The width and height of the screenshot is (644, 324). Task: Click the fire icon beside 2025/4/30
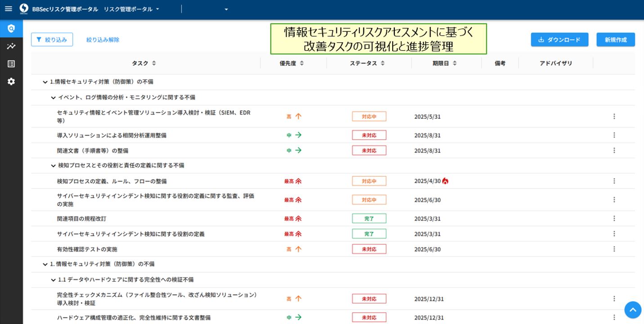tap(445, 181)
